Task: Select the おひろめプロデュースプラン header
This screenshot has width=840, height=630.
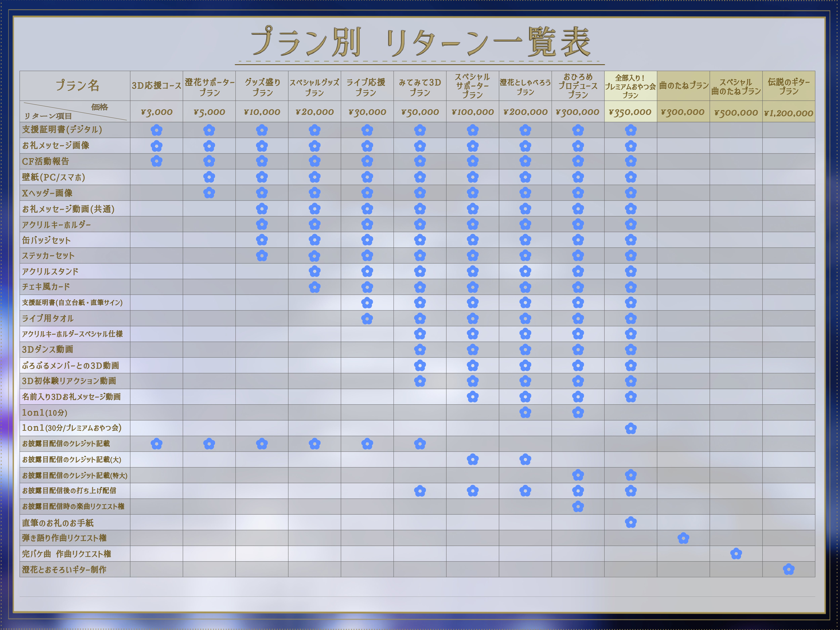Action: (578, 86)
